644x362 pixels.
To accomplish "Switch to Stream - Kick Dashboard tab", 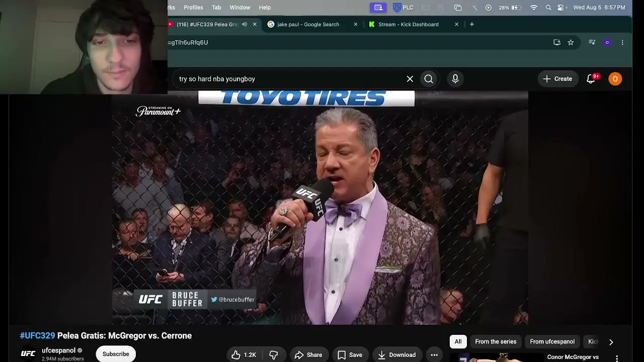I will [414, 24].
